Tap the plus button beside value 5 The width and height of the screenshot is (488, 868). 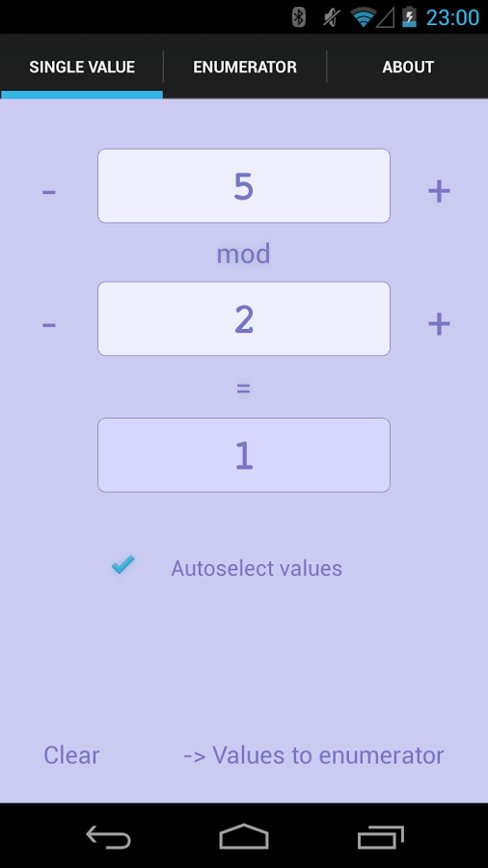(439, 192)
